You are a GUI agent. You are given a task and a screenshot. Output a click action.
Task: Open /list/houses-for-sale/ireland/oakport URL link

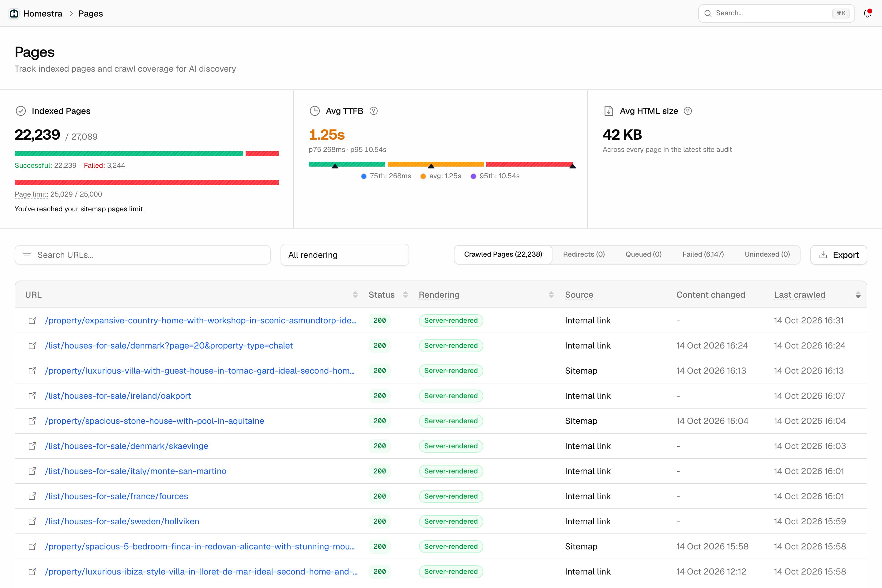118,396
